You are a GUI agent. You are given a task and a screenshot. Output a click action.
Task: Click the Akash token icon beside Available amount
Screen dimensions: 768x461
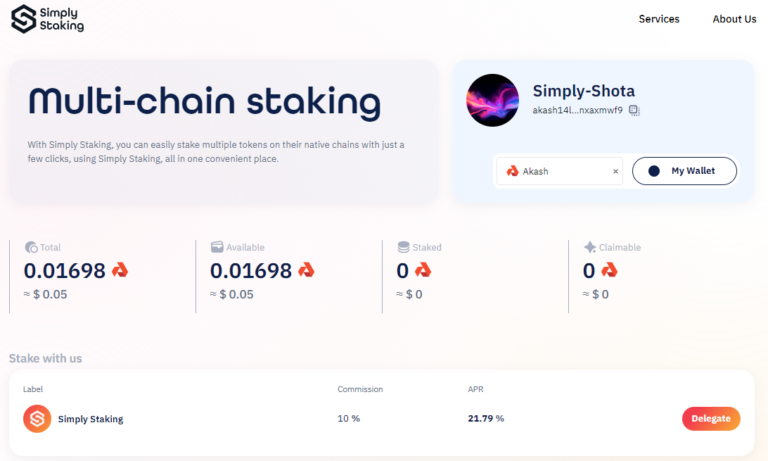pyautogui.click(x=307, y=270)
